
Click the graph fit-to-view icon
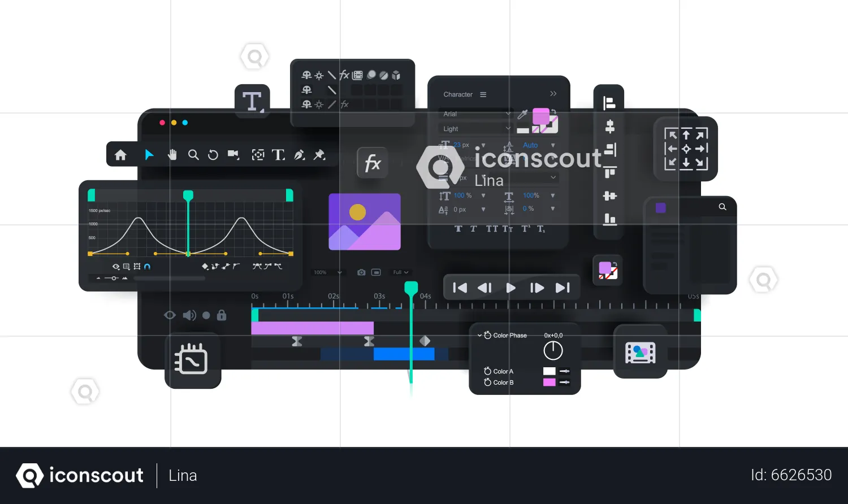137,266
